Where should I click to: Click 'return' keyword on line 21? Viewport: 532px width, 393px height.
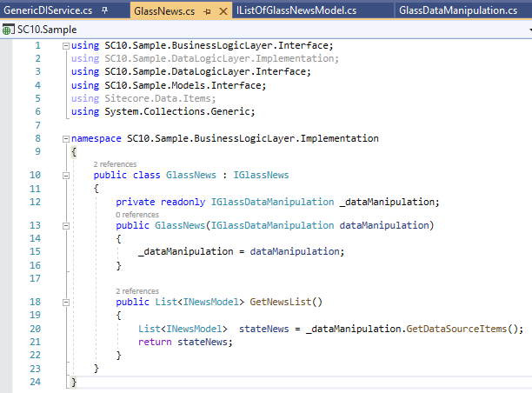point(155,342)
